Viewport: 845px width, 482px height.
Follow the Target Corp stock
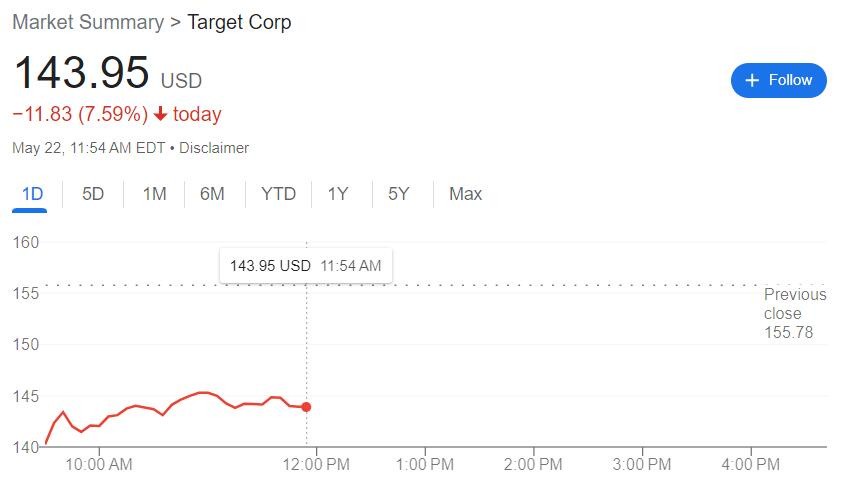778,80
